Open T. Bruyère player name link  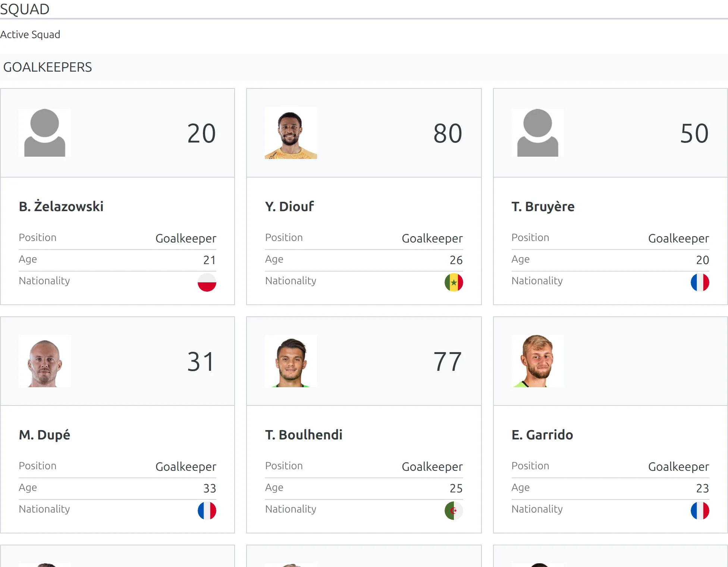pos(543,206)
